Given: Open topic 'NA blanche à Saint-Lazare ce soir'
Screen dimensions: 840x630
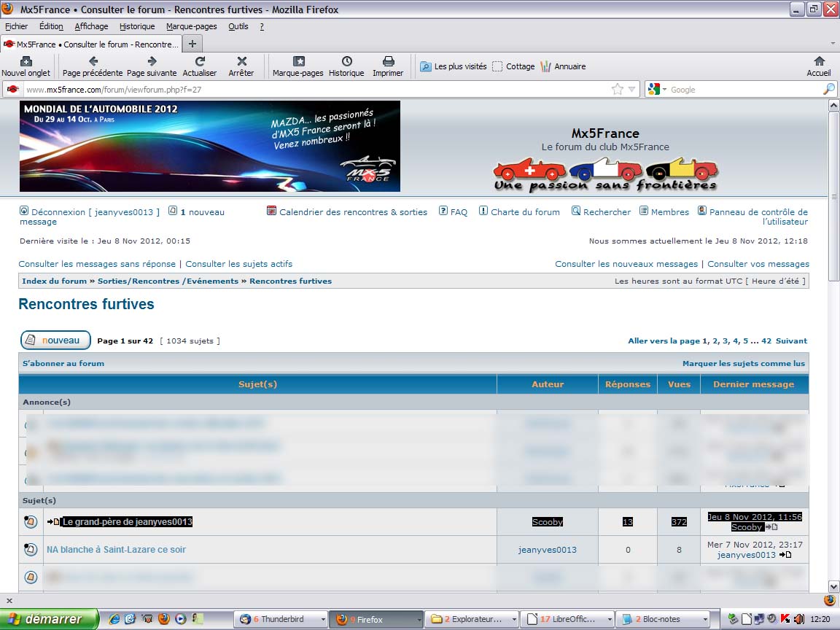Looking at the screenshot, I should point(116,549).
